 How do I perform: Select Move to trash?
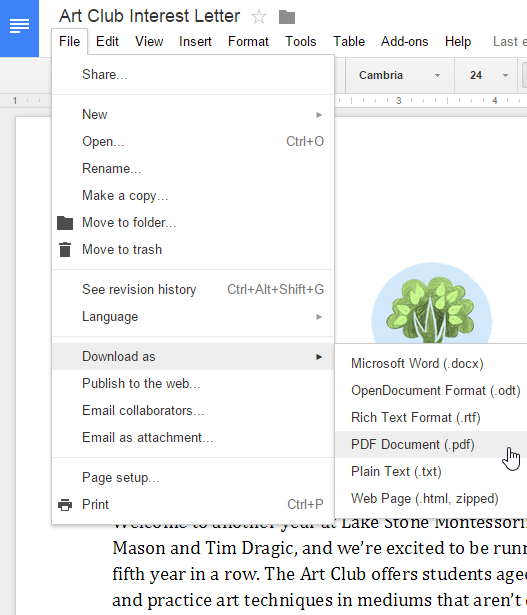click(193, 249)
